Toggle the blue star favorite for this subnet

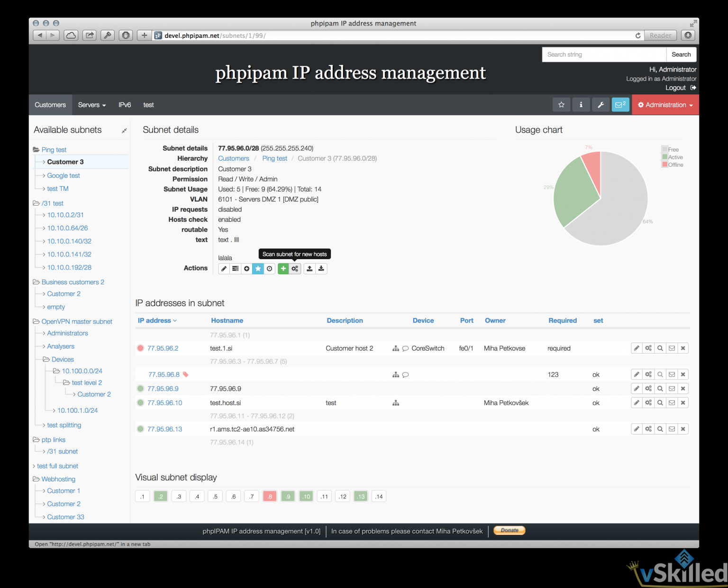click(x=258, y=268)
